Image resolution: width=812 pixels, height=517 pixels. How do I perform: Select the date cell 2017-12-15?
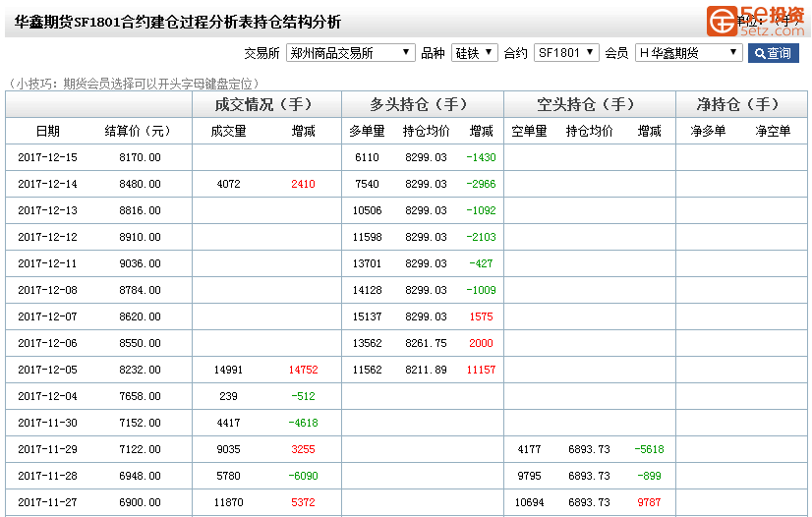point(47,157)
